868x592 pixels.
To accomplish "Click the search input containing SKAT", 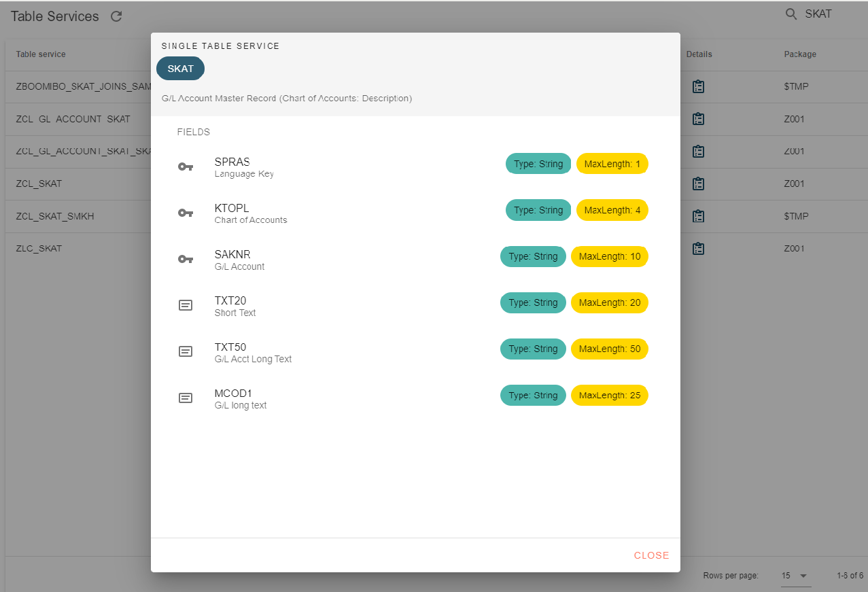I will pyautogui.click(x=818, y=14).
